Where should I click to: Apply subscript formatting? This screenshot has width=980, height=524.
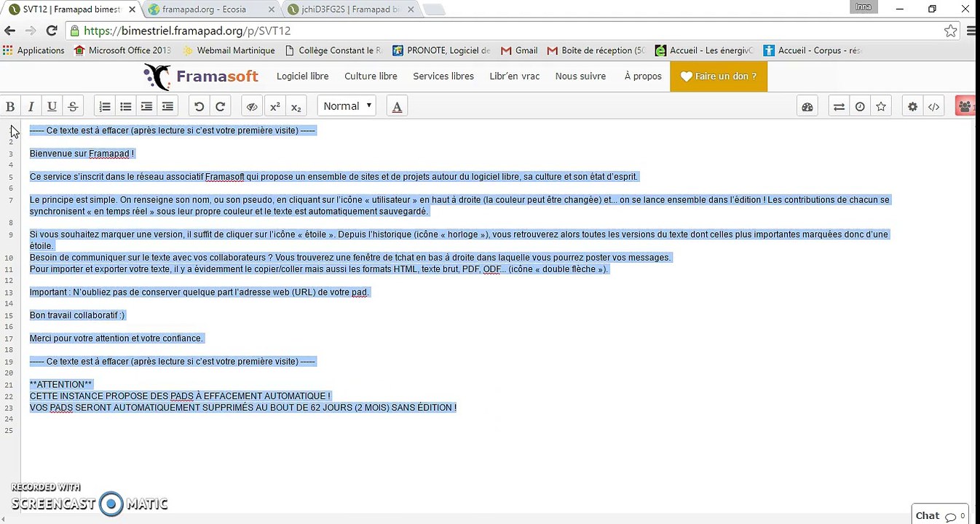click(296, 106)
